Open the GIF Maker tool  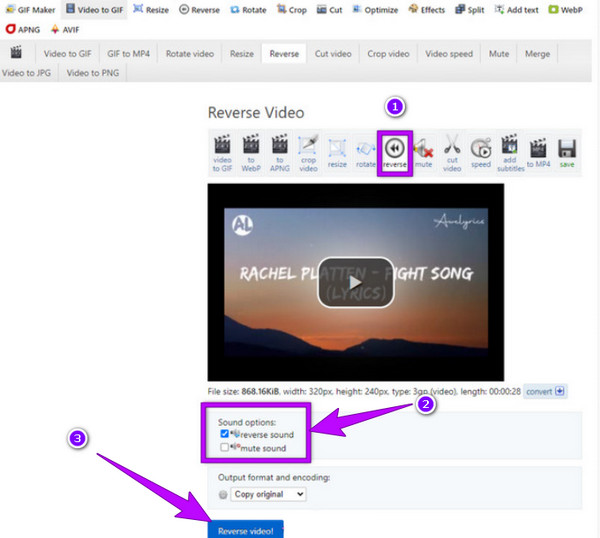point(31,10)
